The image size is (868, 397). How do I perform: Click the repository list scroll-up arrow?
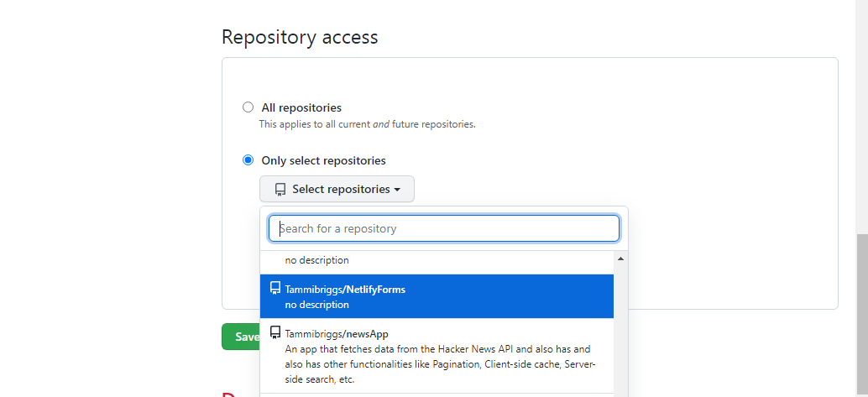tap(620, 259)
